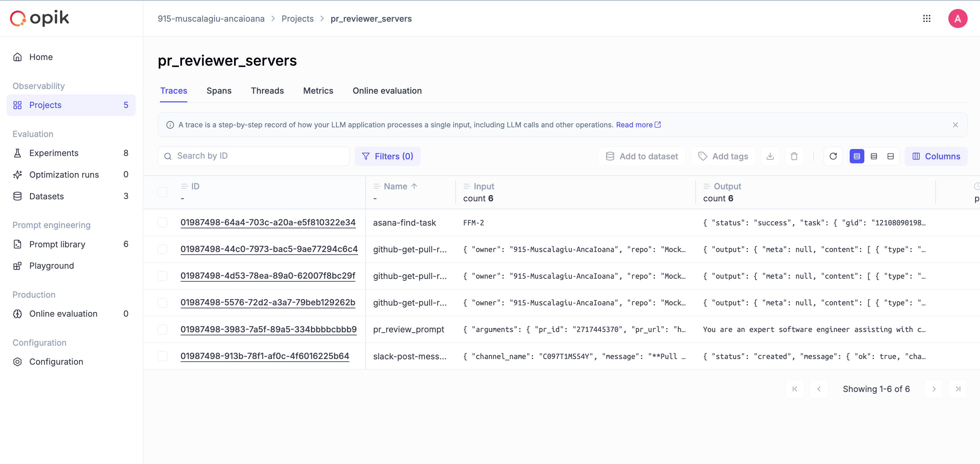Toggle the select-all header checkbox
This screenshot has width=980, height=464.
coord(162,192)
